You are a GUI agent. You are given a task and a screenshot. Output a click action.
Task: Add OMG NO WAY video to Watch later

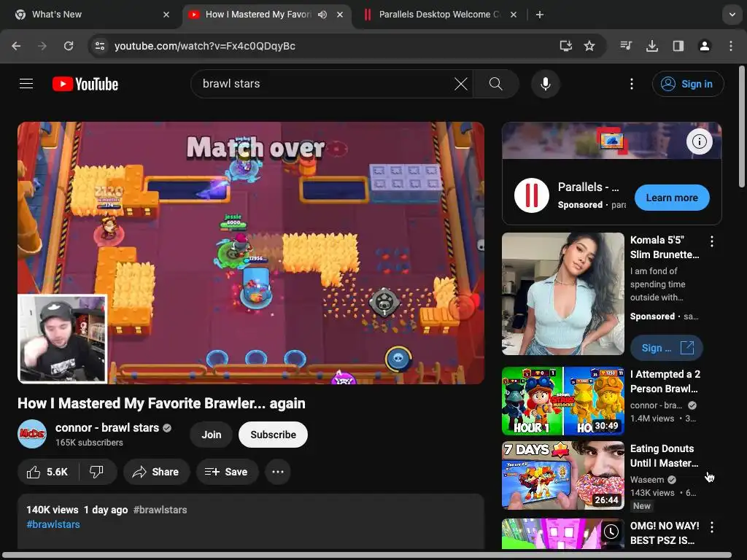611,532
